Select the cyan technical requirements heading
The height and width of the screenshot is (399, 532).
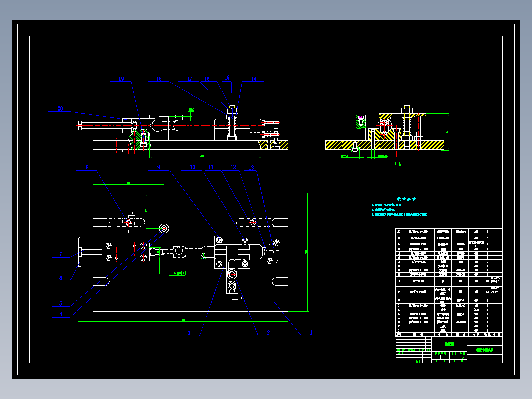407,199
